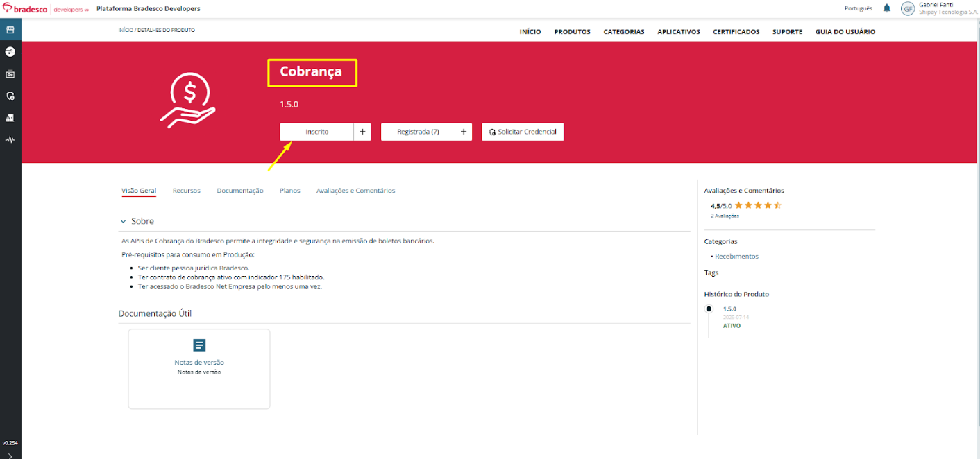
Task: Click the shield security sidebar icon
Action: click(x=10, y=96)
